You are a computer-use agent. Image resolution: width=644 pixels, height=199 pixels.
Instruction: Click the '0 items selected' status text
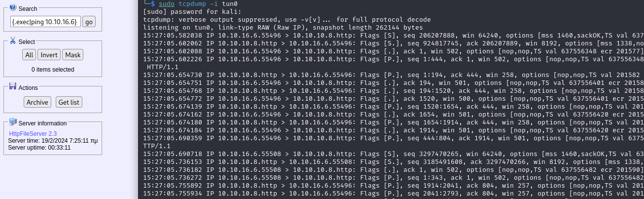pos(53,70)
